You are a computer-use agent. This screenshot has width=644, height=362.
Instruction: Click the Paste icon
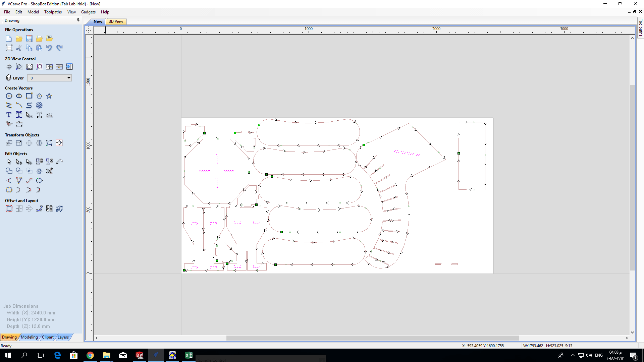click(39, 48)
